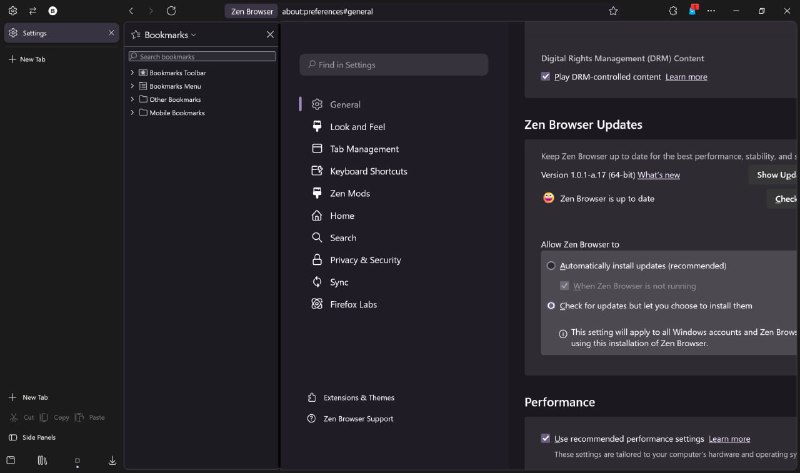This screenshot has width=800, height=473.
Task: Bookmark this page with star icon
Action: click(613, 11)
